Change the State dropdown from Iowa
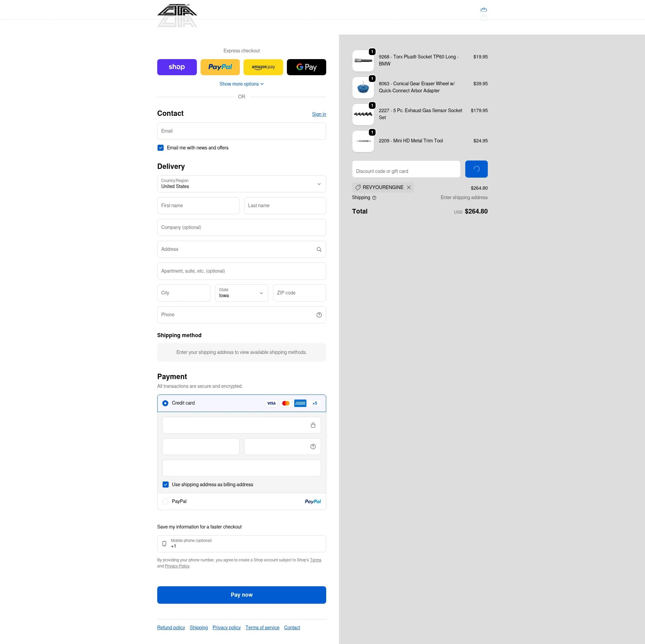 coord(241,293)
